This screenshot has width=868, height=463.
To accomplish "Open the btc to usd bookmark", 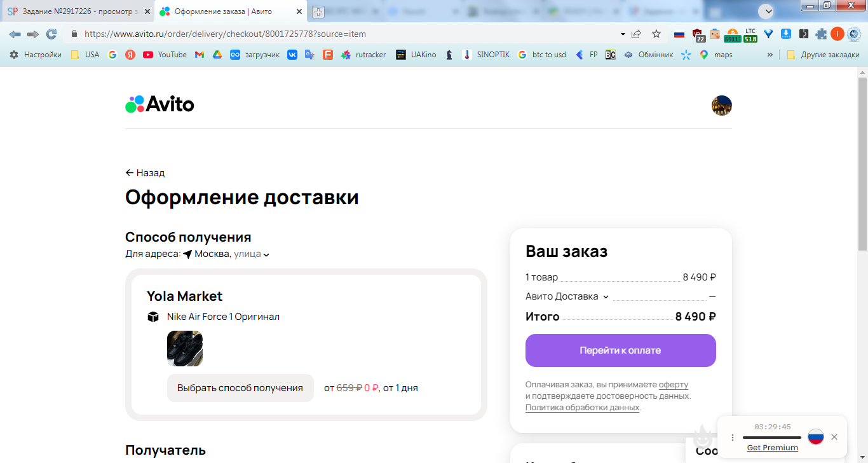I will point(541,55).
